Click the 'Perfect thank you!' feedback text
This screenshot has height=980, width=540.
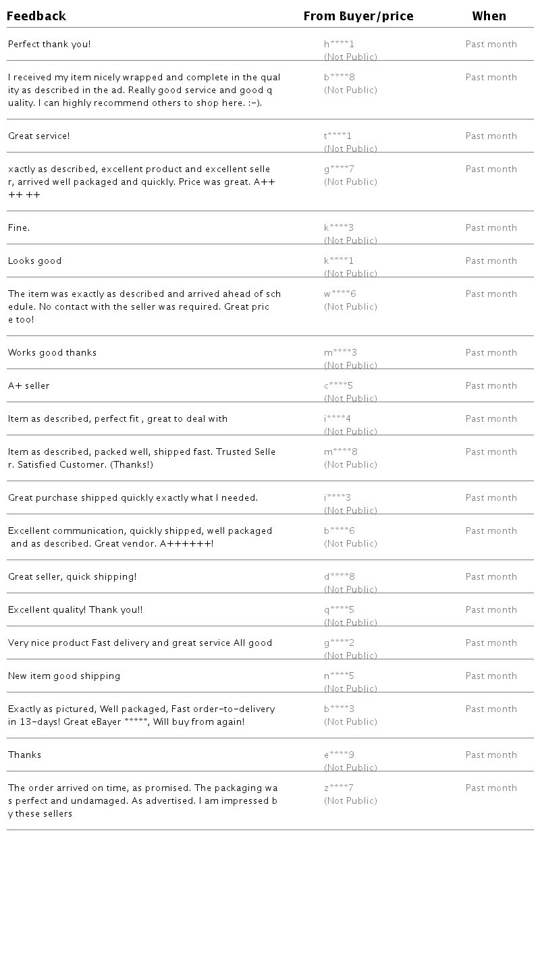click(x=49, y=45)
